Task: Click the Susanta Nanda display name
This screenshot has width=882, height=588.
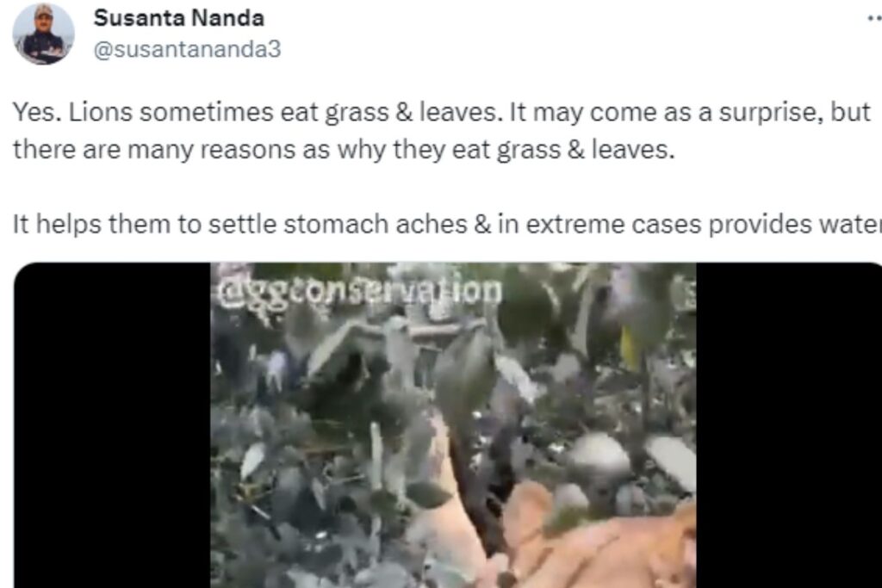Action: (179, 18)
